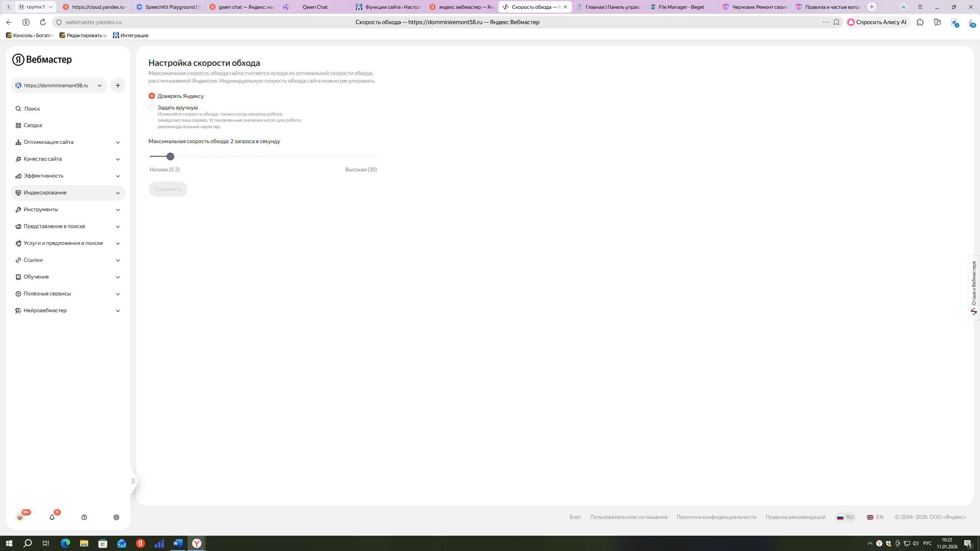The width and height of the screenshot is (980, 551).
Task: Click the notifications bell icon
Action: 52,517
